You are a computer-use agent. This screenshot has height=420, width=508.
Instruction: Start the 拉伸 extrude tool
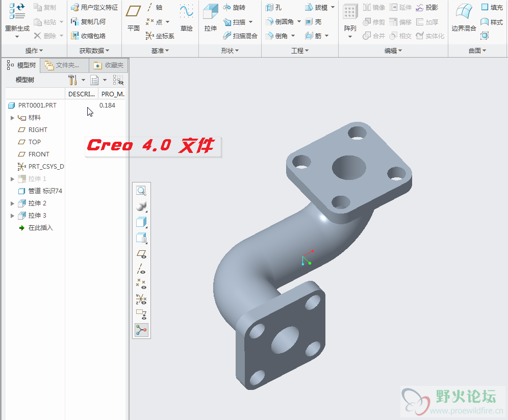point(211,17)
